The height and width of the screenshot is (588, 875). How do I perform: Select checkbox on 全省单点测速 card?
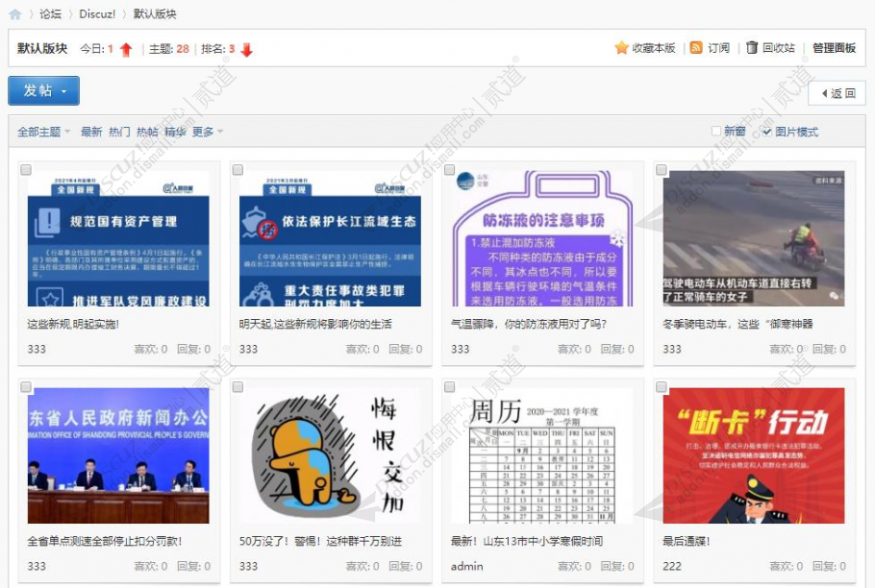pos(26,387)
